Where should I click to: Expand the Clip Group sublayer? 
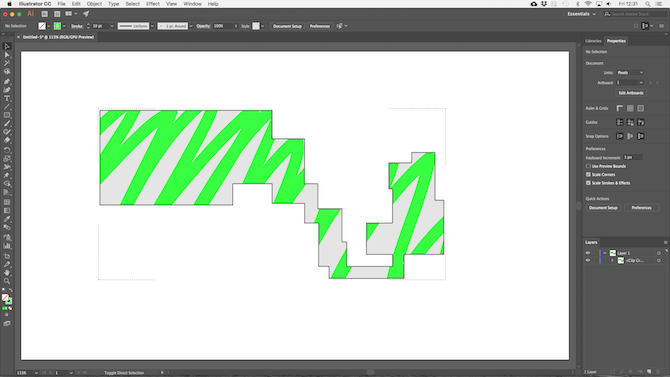[x=612, y=260]
